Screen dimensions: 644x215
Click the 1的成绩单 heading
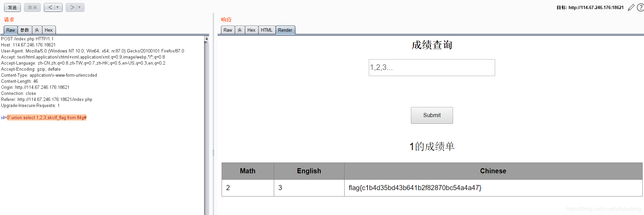click(432, 146)
